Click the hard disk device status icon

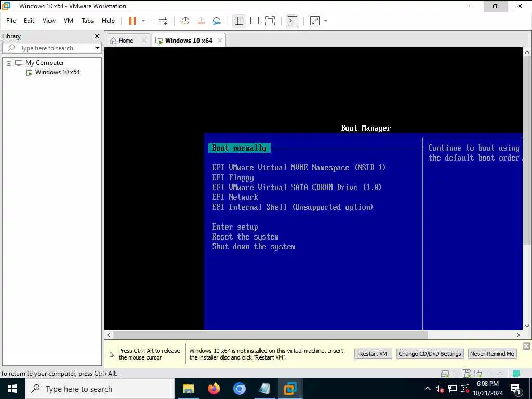coord(445,374)
